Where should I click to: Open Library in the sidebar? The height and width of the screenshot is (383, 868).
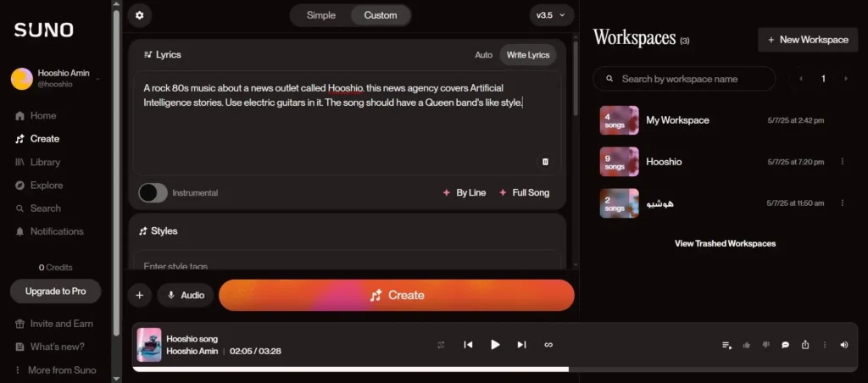pos(37,162)
